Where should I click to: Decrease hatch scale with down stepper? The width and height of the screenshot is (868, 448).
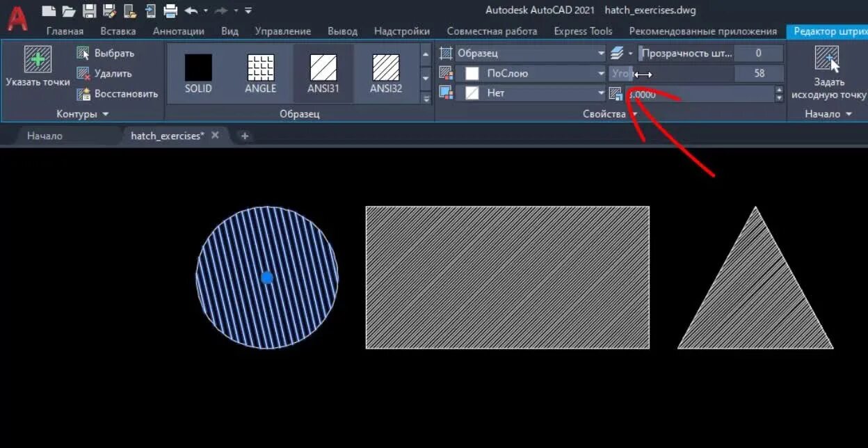[779, 98]
